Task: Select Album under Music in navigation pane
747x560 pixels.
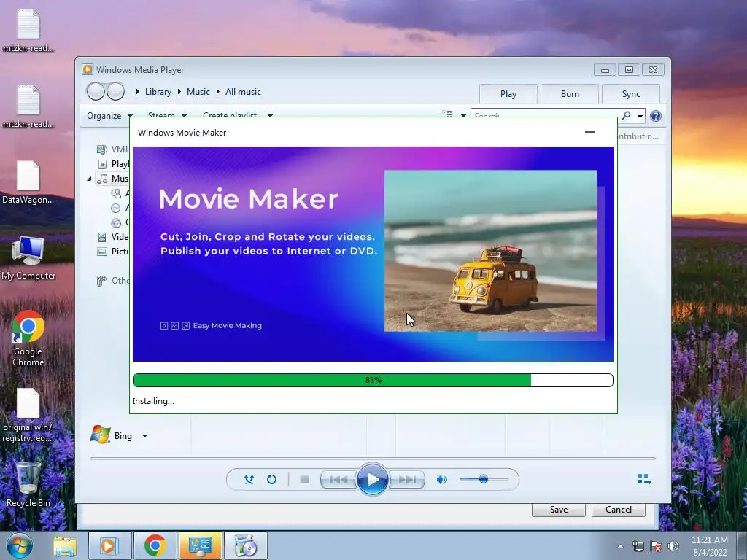Action: [x=120, y=208]
